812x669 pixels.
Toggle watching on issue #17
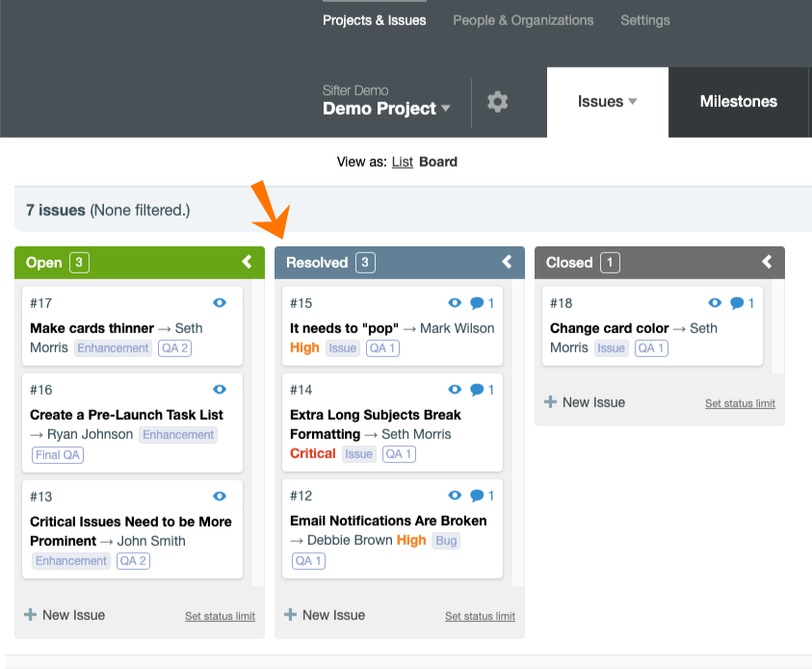point(220,303)
